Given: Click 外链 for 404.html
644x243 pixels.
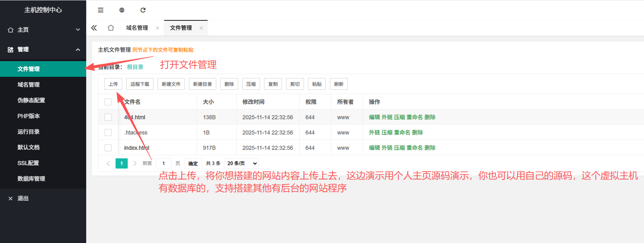Looking at the screenshot, I should (387, 117).
